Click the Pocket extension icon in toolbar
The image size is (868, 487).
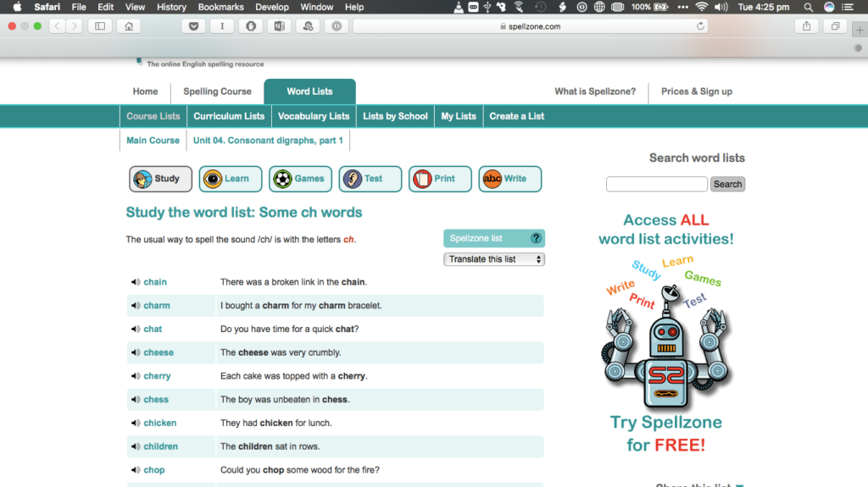tap(194, 26)
